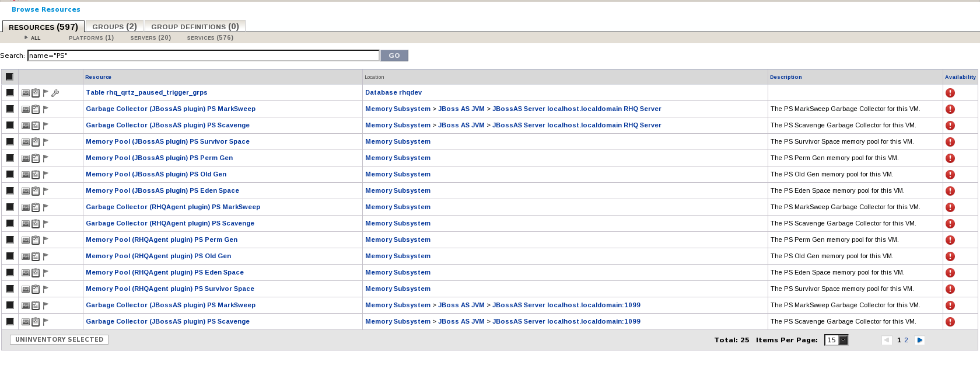Image resolution: width=980 pixels, height=368 pixels.
Task: Click alerts flag icon for Table rhq_qrtz_paused_trigger_grps
Action: [x=45, y=93]
